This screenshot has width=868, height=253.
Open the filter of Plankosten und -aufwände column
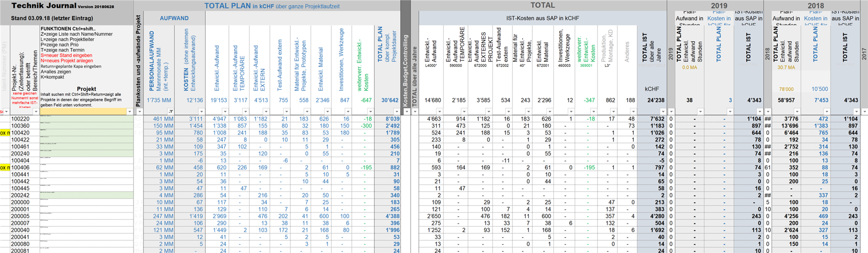pyautogui.click(x=139, y=111)
